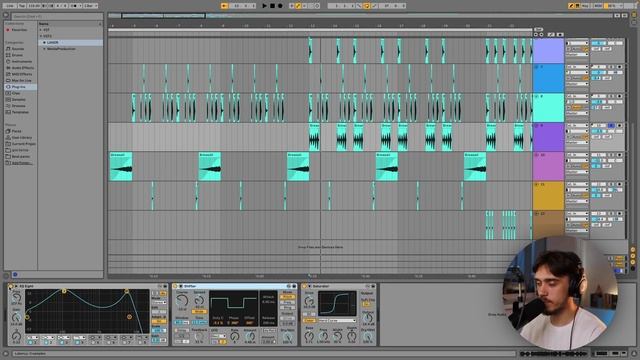Image resolution: width=640 pixels, height=360 pixels.
Task: Click EQ Eight filter dot 3 on curve
Action: click(x=127, y=291)
